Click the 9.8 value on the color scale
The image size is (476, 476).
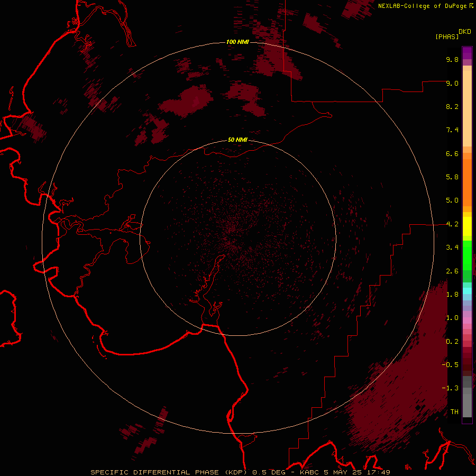tap(452, 59)
